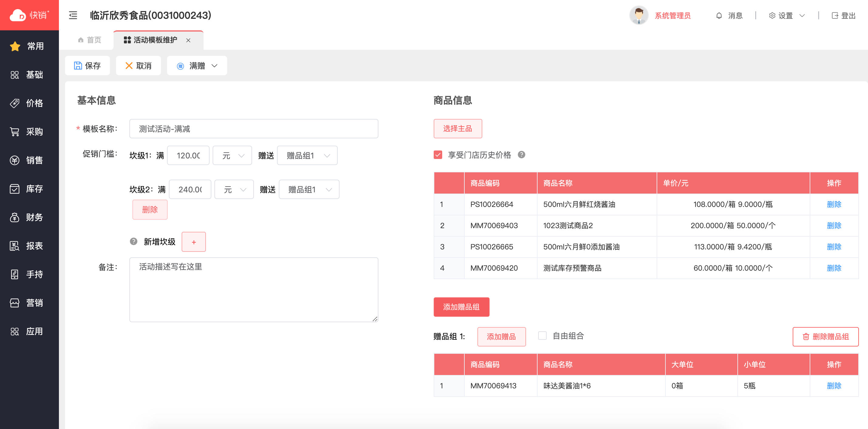Open 坎级1 赠品组1 dropdown
The height and width of the screenshot is (429, 868).
pos(307,156)
